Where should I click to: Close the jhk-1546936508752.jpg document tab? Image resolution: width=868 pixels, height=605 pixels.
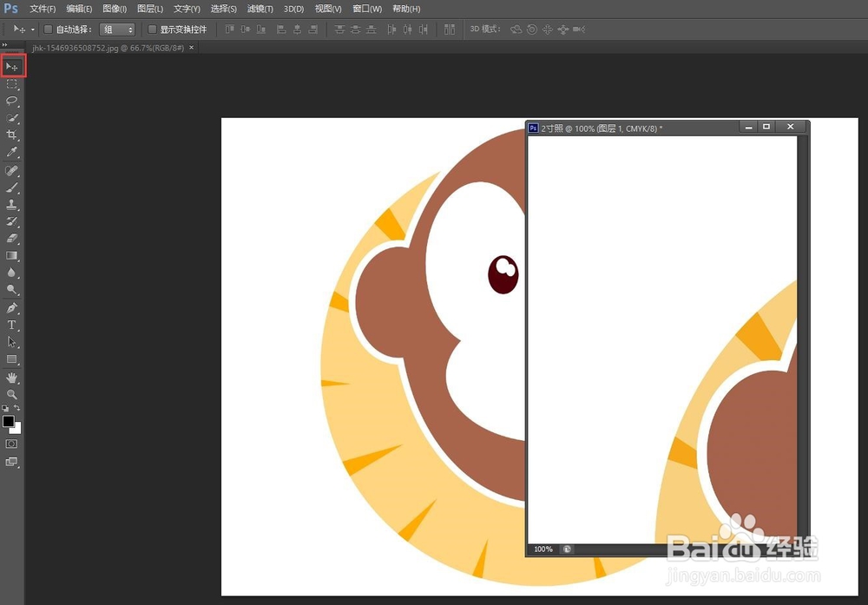[192, 48]
